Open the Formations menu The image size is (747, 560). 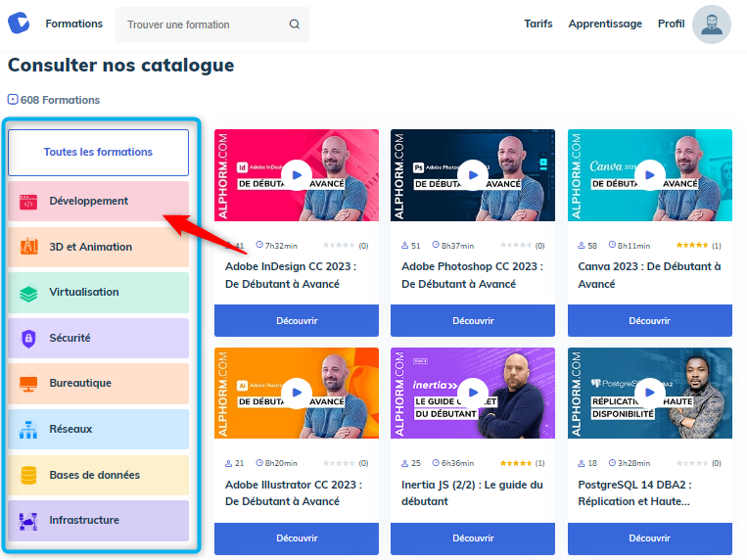click(73, 23)
